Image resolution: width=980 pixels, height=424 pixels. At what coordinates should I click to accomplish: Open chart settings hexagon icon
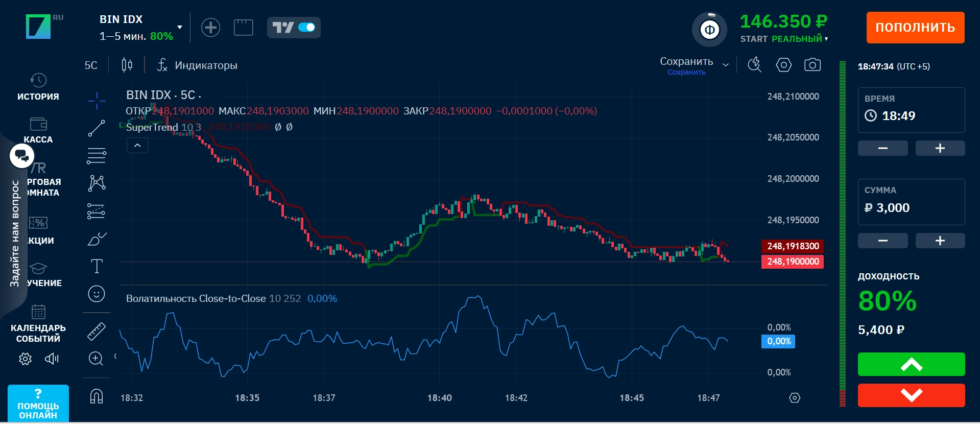[x=783, y=65]
